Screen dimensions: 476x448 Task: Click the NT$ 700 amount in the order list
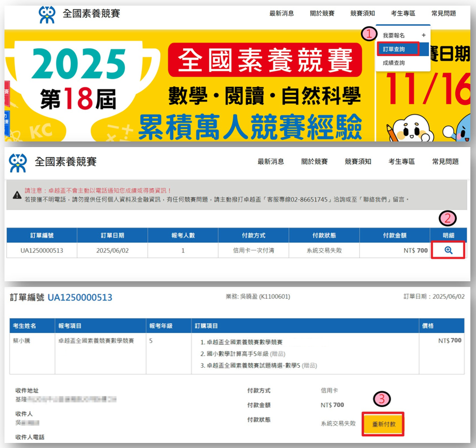(416, 250)
